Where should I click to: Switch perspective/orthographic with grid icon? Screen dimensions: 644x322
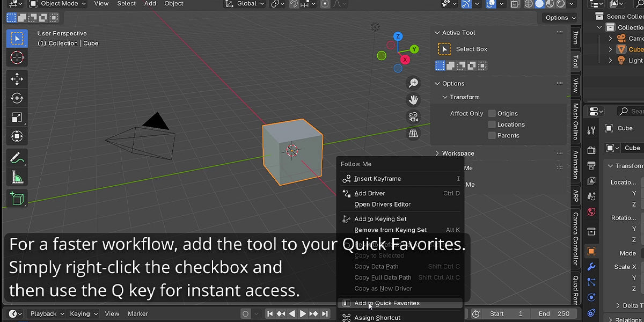tap(413, 134)
